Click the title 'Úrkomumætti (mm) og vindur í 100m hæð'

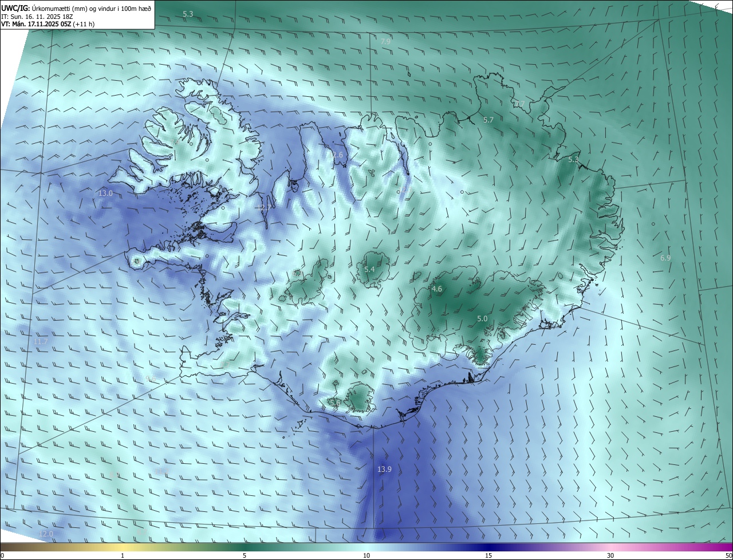point(92,8)
